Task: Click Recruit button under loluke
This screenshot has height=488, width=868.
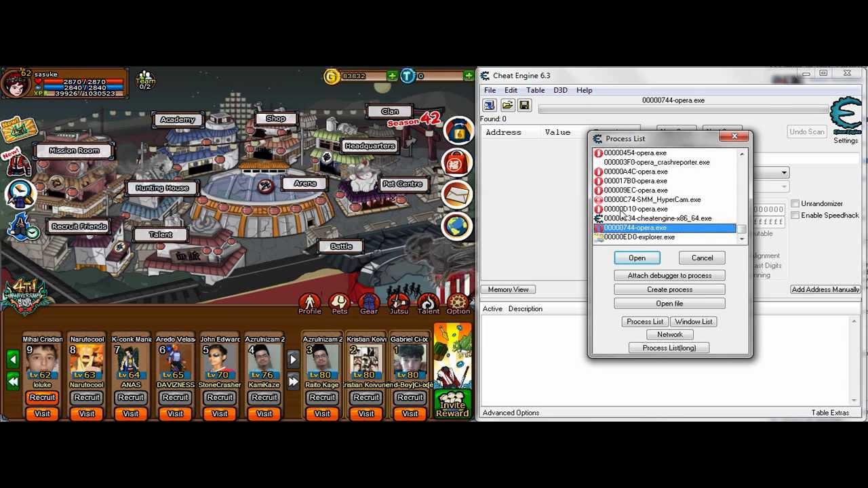Action: [x=42, y=397]
